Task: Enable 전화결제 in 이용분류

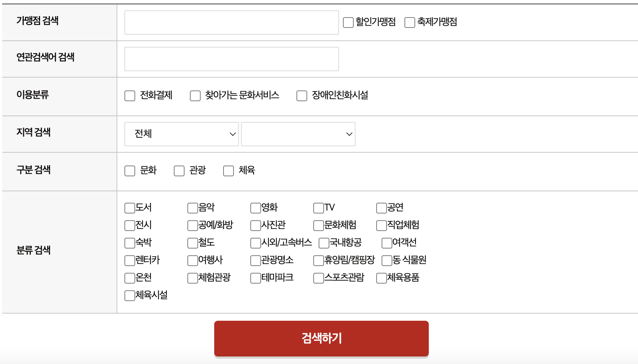Action: coord(129,95)
